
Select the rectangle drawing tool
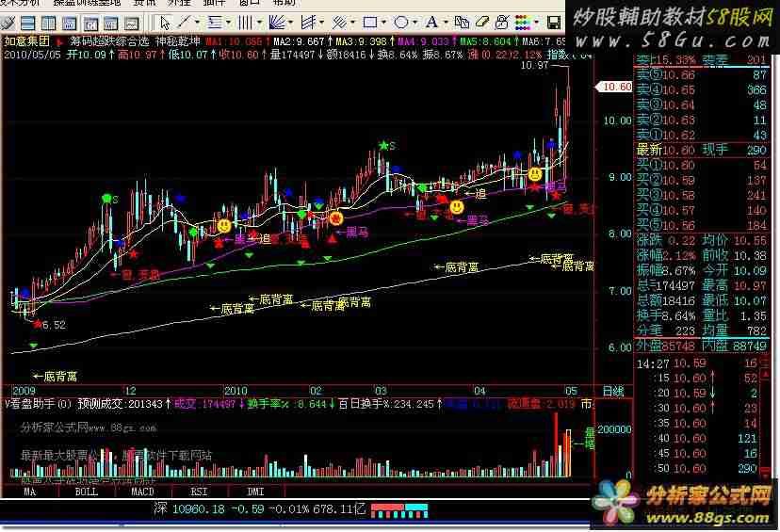coord(370,23)
